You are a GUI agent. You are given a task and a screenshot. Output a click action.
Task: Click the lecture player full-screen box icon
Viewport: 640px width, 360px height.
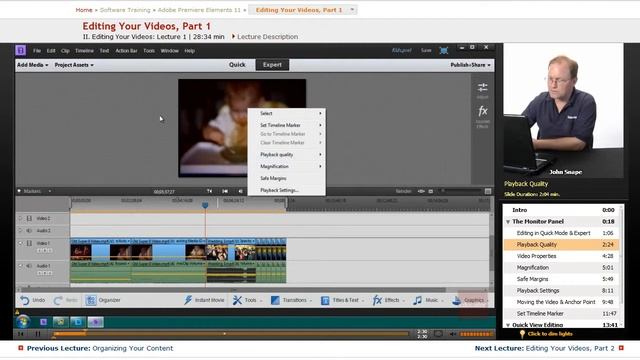point(438,334)
